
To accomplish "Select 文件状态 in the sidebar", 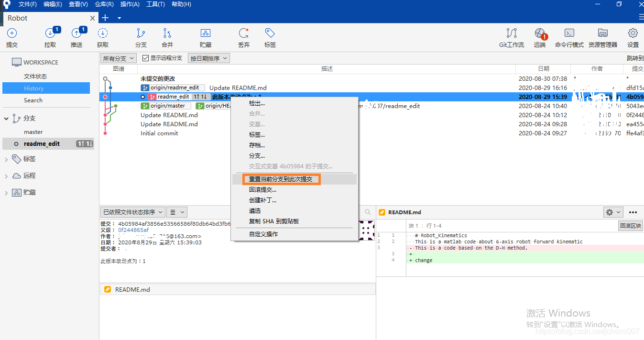I will click(x=35, y=77).
